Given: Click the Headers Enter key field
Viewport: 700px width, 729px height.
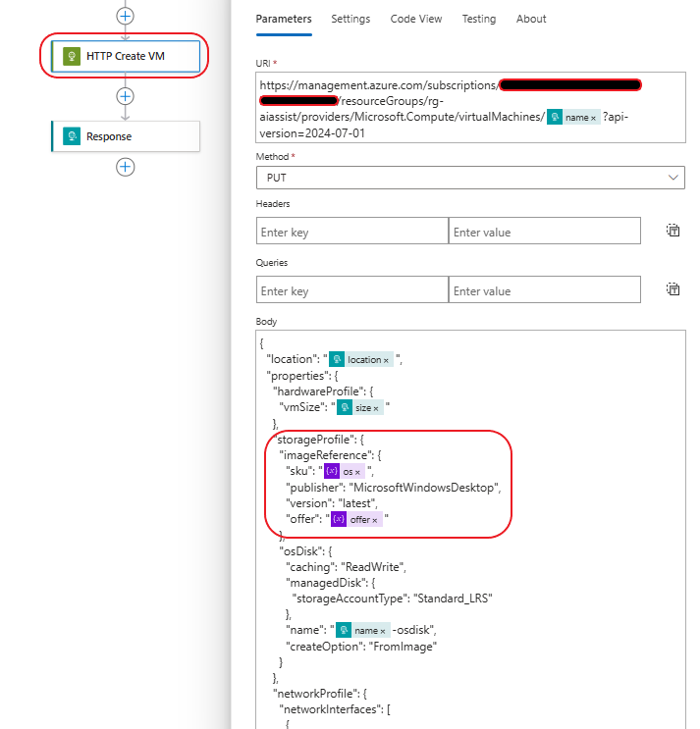Looking at the screenshot, I should pyautogui.click(x=352, y=231).
